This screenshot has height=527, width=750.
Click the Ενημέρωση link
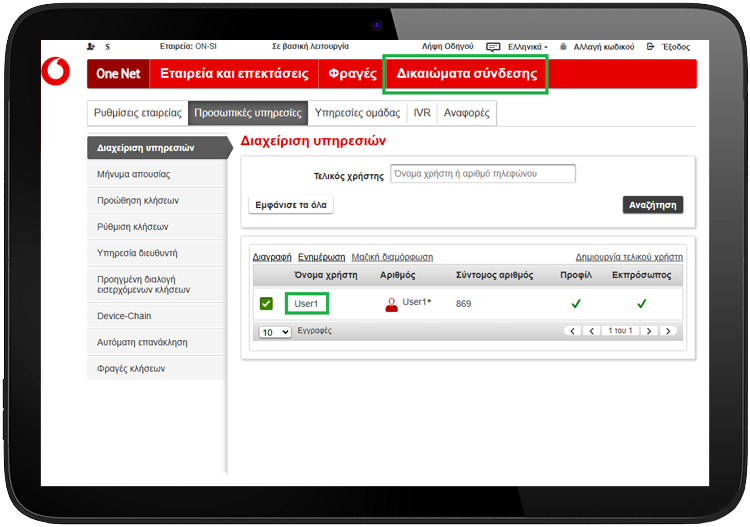[x=321, y=257]
